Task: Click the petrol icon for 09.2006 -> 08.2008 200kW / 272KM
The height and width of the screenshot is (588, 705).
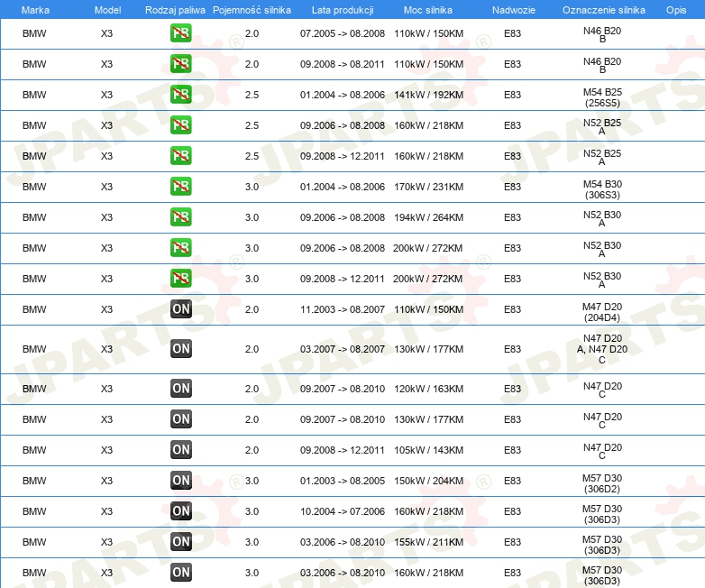Action: [x=180, y=247]
